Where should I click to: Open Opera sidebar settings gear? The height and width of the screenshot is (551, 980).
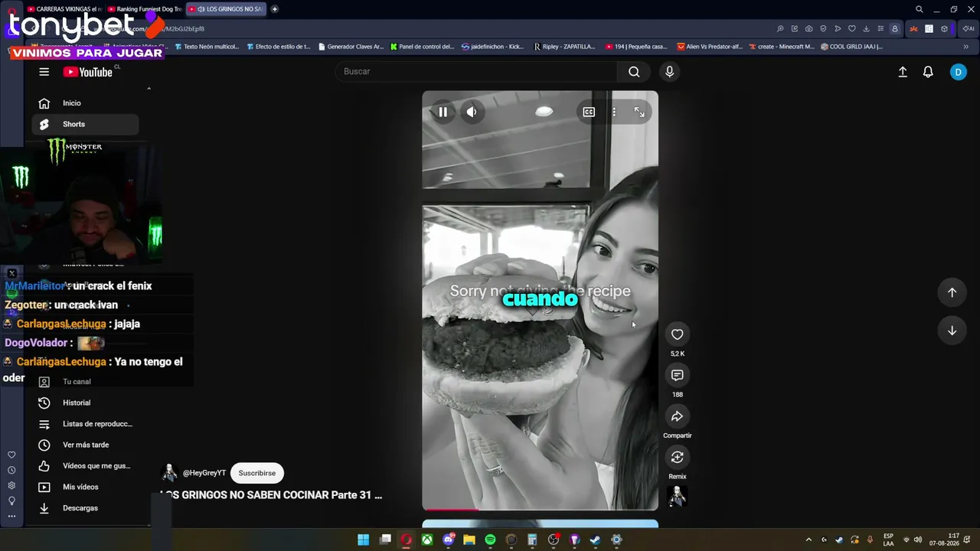pos(11,486)
